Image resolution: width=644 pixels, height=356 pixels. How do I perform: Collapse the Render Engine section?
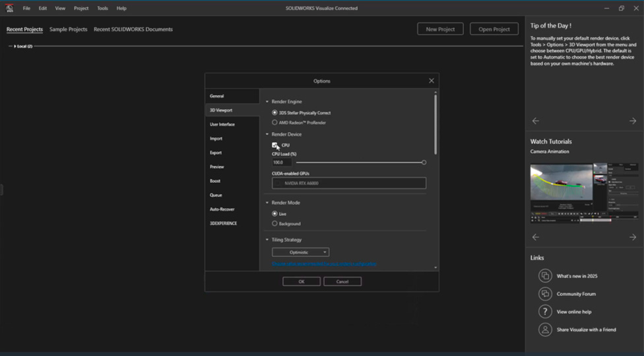coord(267,102)
